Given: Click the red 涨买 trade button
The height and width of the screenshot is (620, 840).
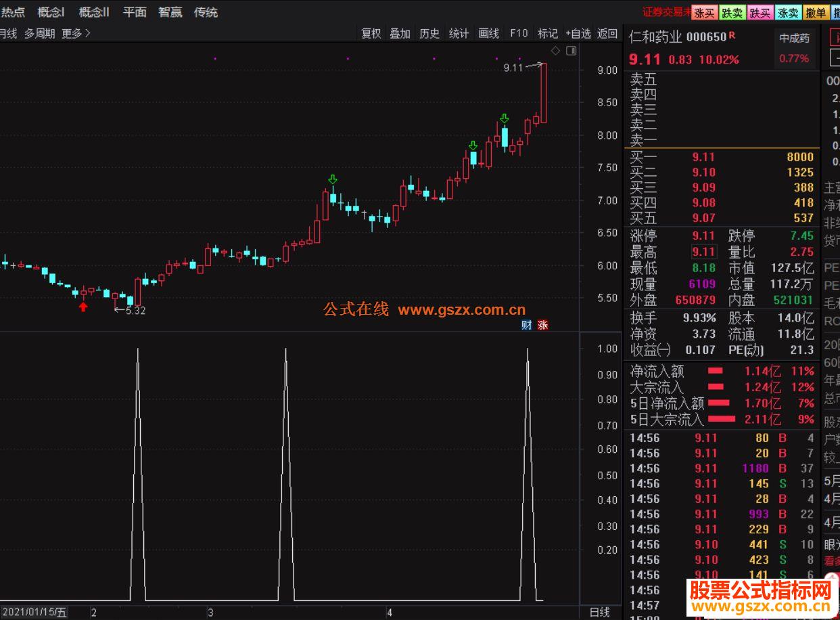Looking at the screenshot, I should (x=705, y=12).
